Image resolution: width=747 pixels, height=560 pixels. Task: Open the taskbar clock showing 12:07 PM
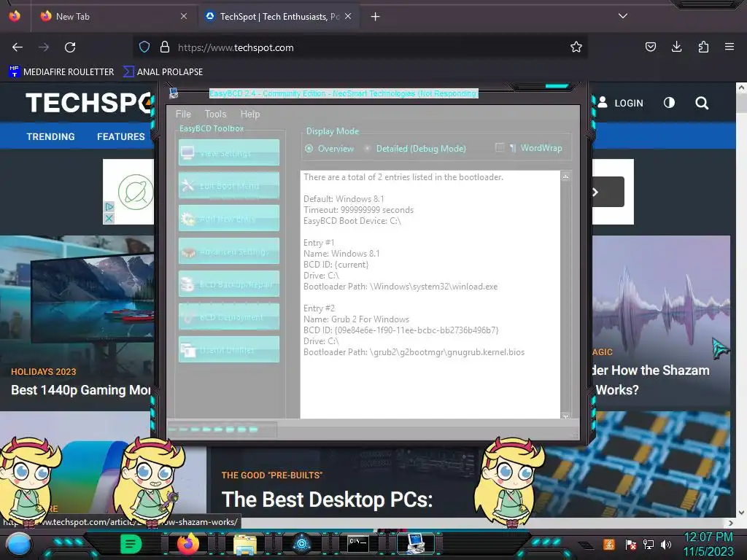pyautogui.click(x=708, y=544)
